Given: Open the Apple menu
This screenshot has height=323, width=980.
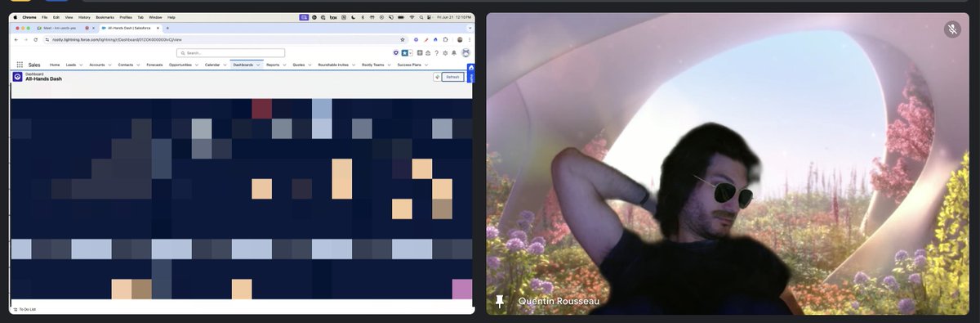Looking at the screenshot, I should point(16,17).
